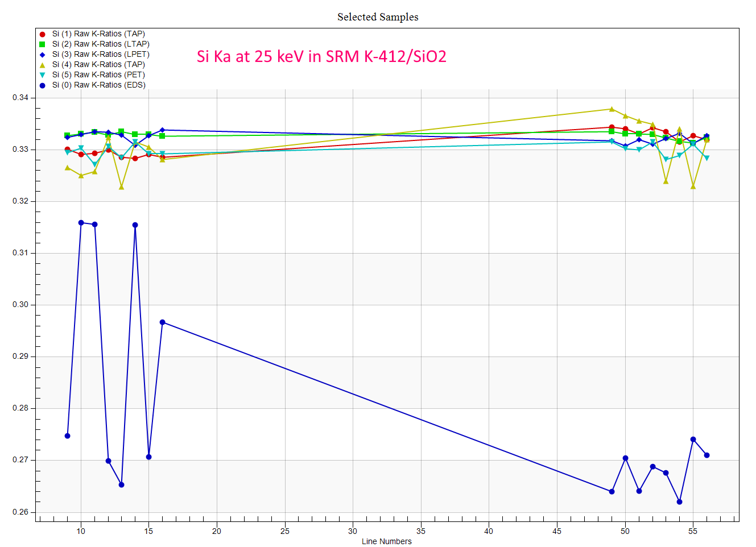This screenshot has height=547, width=756.
Task: Click the dark blue circle marker for Si (0) EDS
Action: [x=42, y=85]
